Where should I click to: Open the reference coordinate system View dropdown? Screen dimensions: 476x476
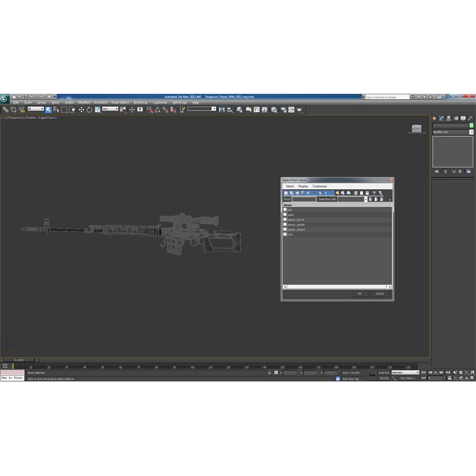click(x=110, y=109)
